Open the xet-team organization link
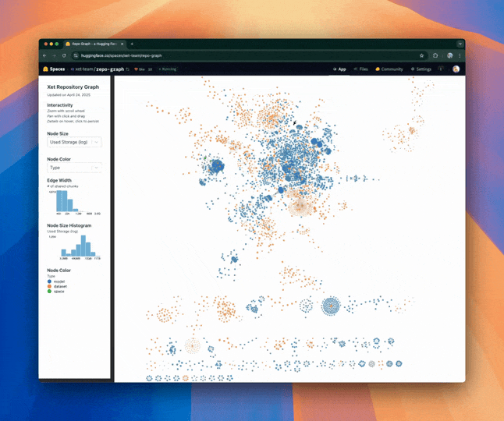Image resolution: width=504 pixels, height=421 pixels. pyautogui.click(x=84, y=69)
